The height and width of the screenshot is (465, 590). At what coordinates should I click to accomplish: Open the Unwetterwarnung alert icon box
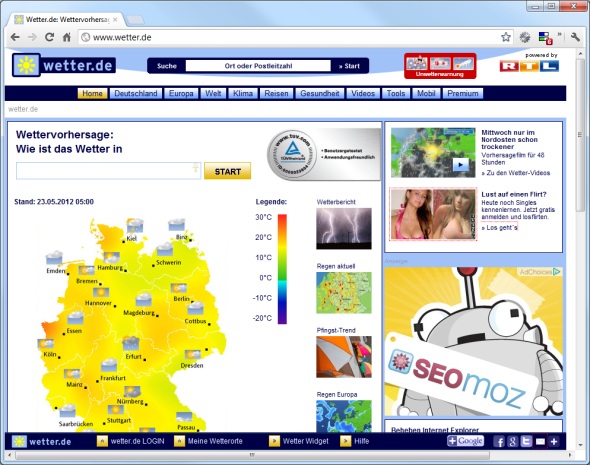tap(440, 66)
